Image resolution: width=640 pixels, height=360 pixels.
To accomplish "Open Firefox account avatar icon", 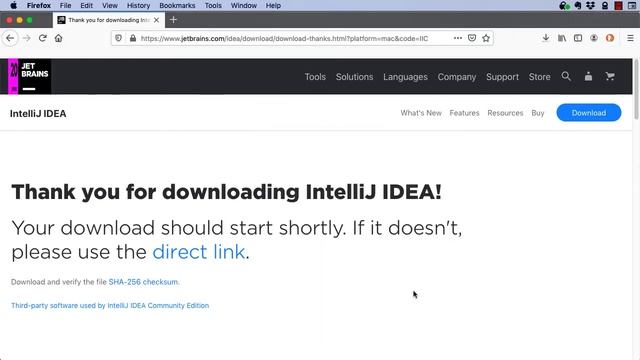I will pyautogui.click(x=594, y=38).
